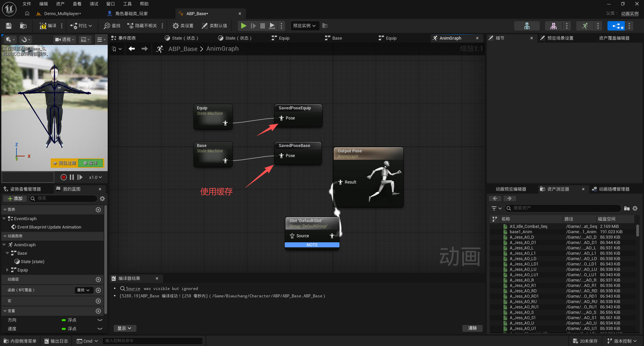Click the frame step button in the main toolbar
This screenshot has width=644, height=346.
point(253,26)
